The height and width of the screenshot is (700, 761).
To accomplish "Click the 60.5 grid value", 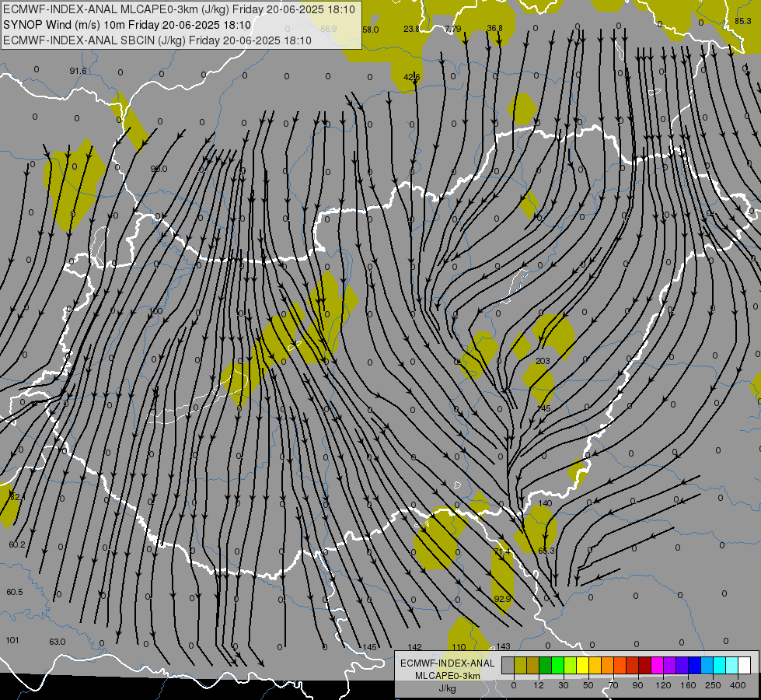I will [x=15, y=592].
